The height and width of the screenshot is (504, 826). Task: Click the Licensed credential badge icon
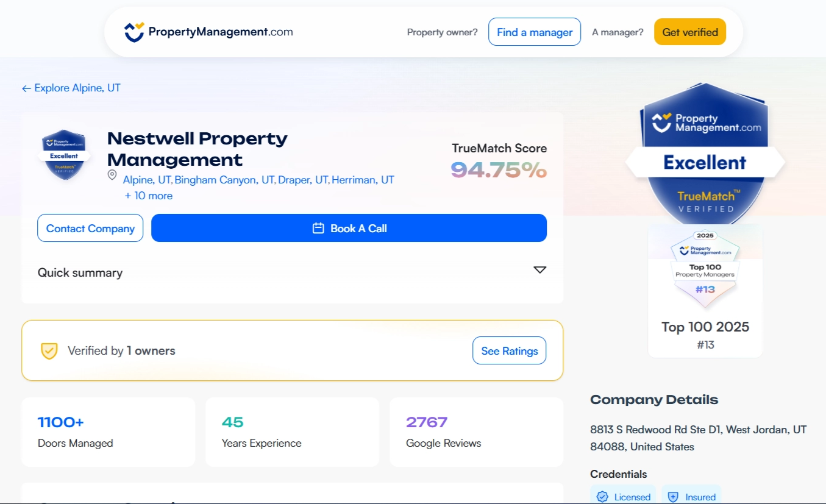[x=603, y=496]
